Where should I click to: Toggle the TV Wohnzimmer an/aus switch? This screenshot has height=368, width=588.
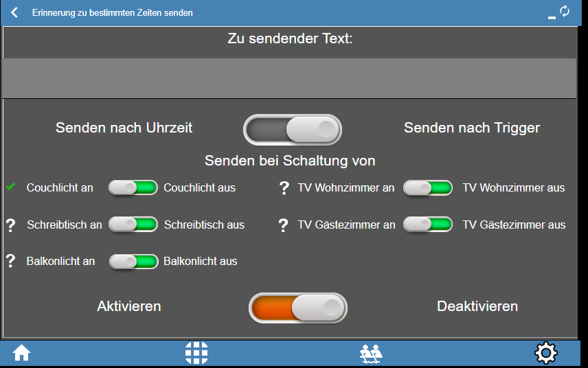427,187
